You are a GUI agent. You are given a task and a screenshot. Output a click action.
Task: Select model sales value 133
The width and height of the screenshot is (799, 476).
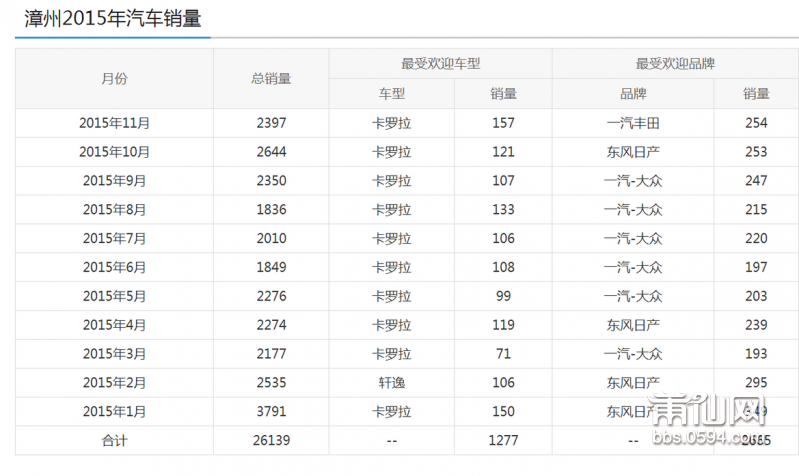tap(503, 209)
